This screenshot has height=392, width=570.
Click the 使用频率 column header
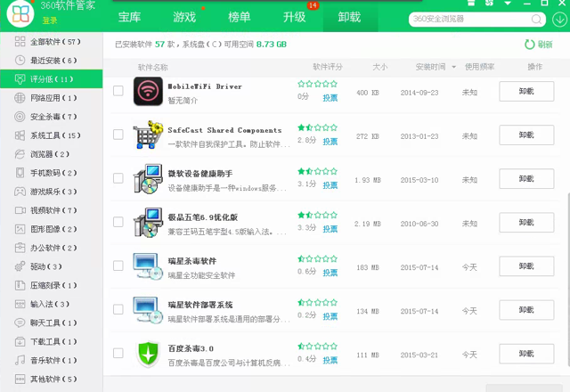(x=479, y=67)
